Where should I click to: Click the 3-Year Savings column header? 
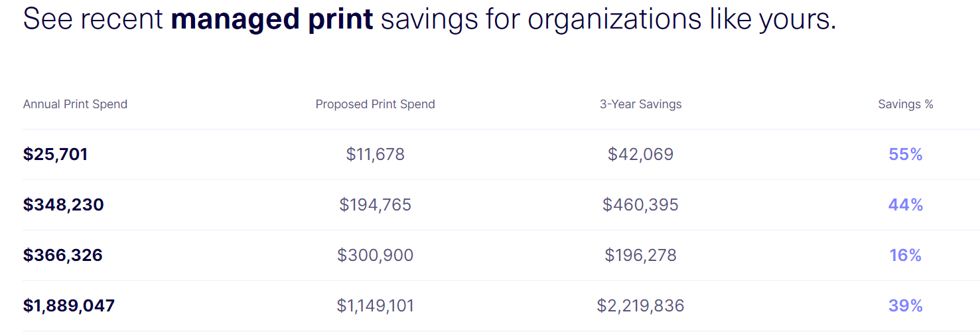click(641, 104)
